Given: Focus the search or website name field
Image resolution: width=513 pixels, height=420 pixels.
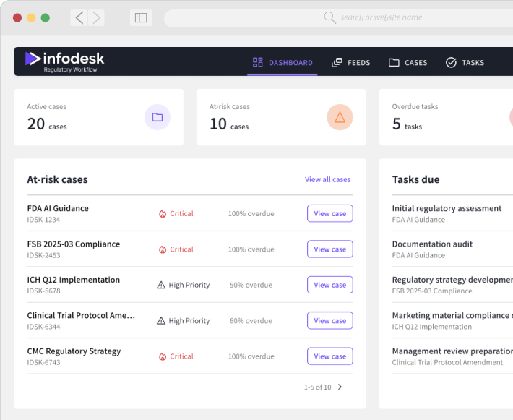Looking at the screenshot, I should (338, 18).
